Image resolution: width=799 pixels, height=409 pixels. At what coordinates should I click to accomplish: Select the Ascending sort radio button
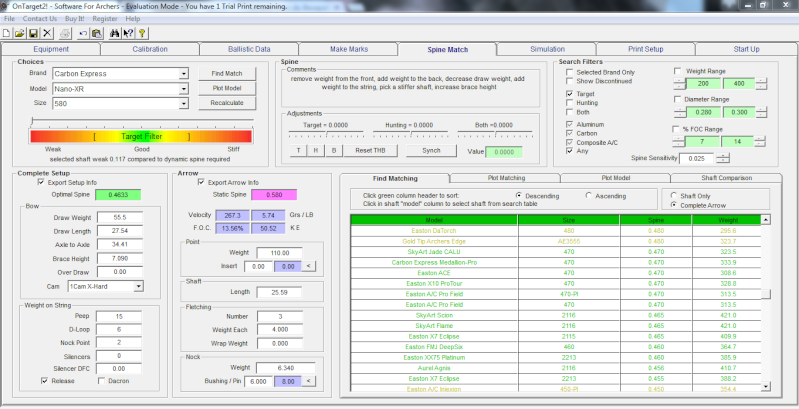point(589,196)
